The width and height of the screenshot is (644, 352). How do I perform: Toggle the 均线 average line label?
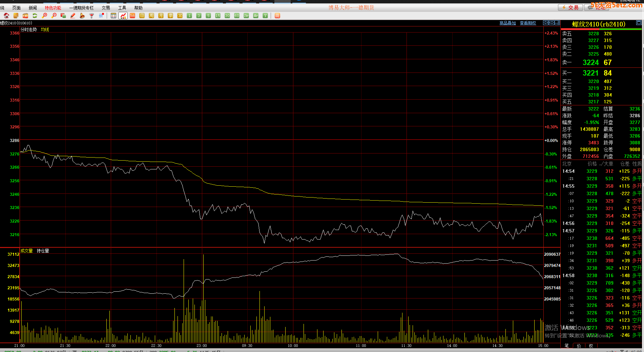pos(45,30)
